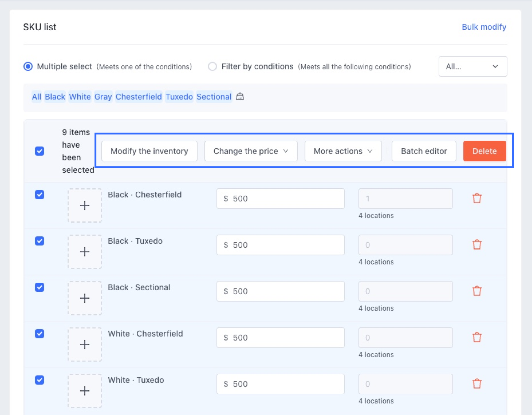Uncheck the select-all items checkbox
Viewport: 532px width, 415px height.
tap(39, 151)
